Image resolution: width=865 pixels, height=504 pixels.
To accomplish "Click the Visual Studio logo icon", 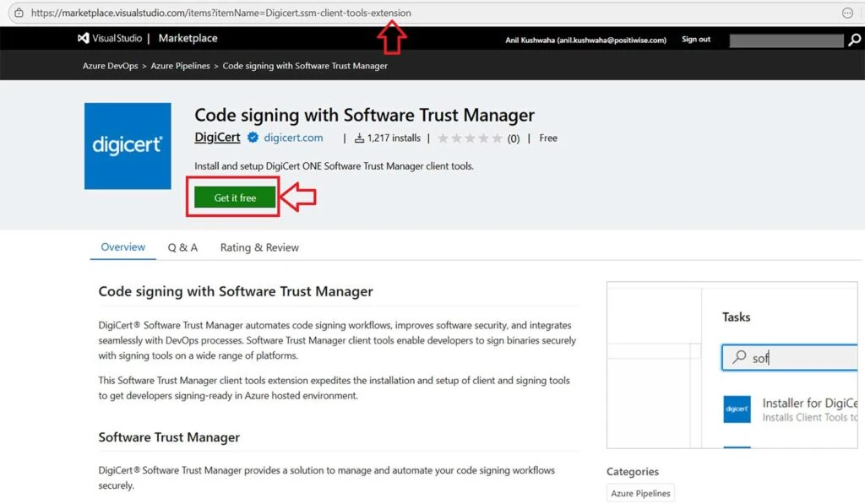I will coord(82,37).
